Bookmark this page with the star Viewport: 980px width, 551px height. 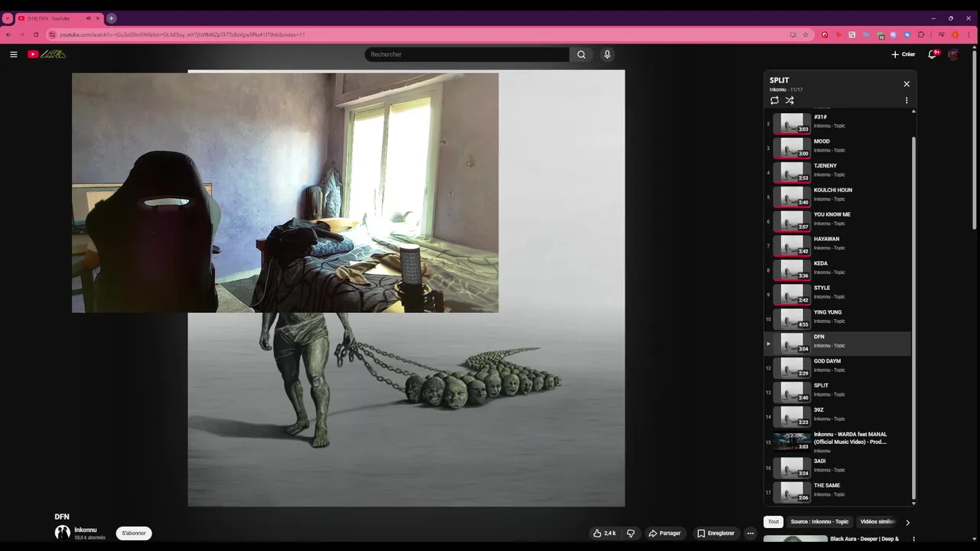[x=805, y=34]
